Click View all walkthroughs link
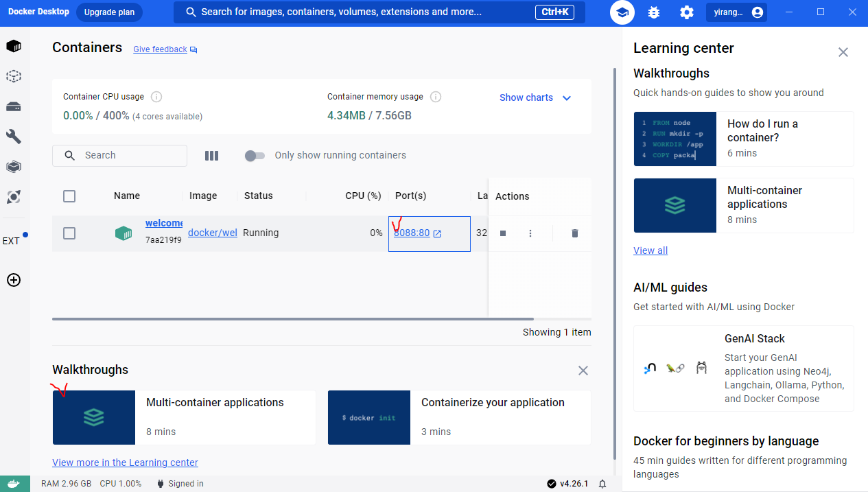This screenshot has width=868, height=492. click(650, 250)
